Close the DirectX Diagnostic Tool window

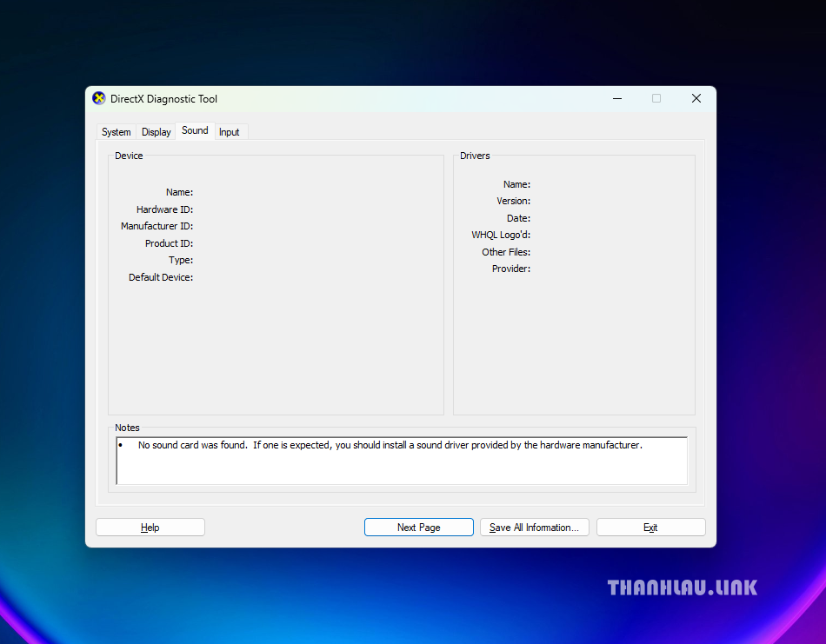[696, 98]
